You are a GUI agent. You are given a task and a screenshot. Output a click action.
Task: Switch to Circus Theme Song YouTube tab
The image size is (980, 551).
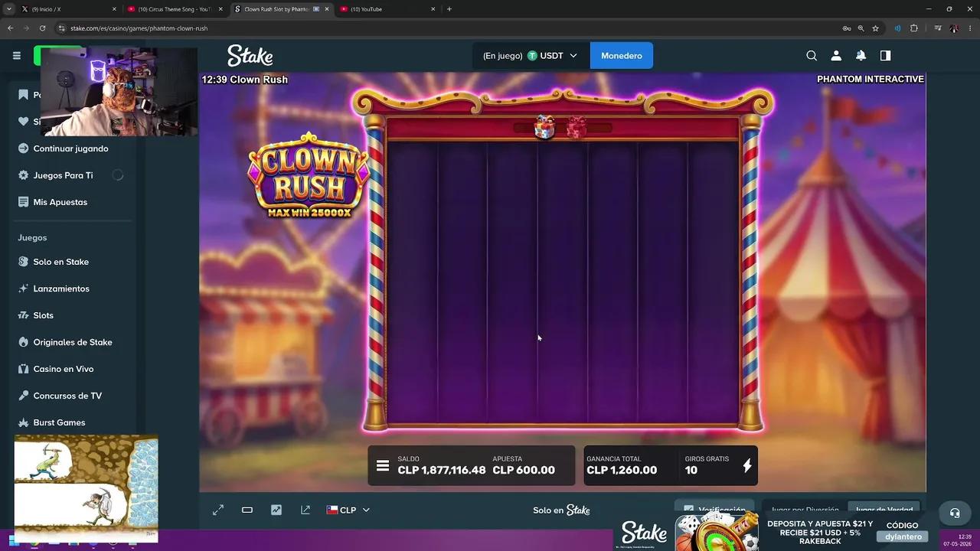pyautogui.click(x=175, y=9)
